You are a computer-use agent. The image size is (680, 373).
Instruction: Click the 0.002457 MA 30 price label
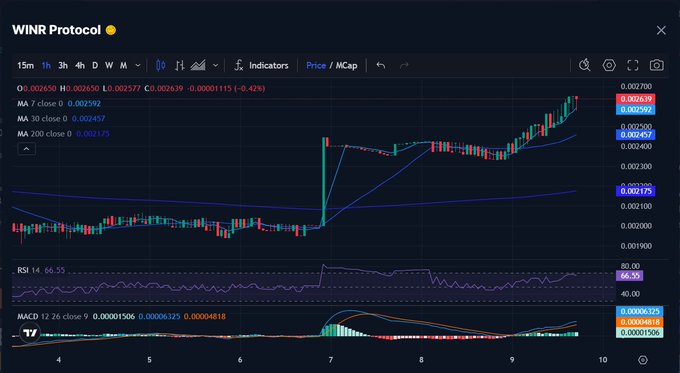click(635, 135)
